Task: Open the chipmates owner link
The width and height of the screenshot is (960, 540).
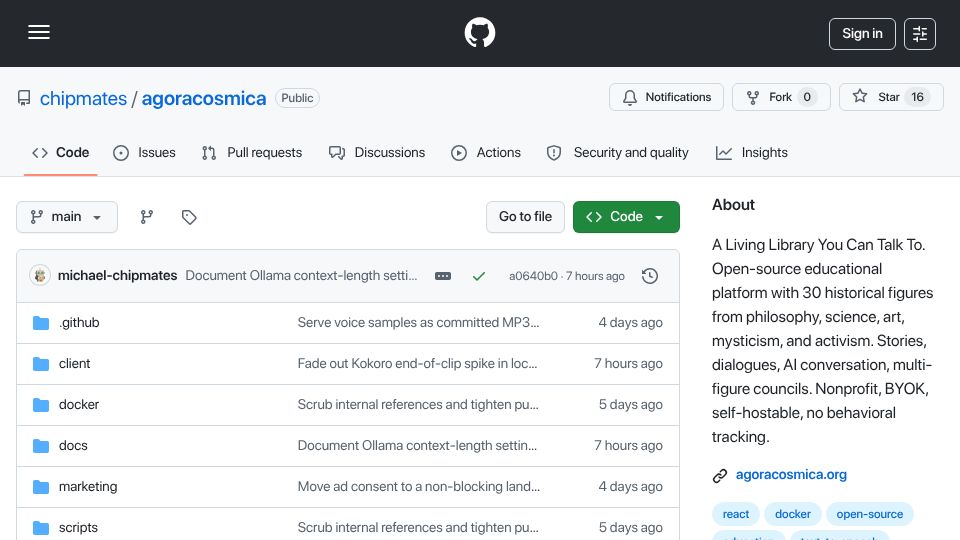Action: (83, 99)
